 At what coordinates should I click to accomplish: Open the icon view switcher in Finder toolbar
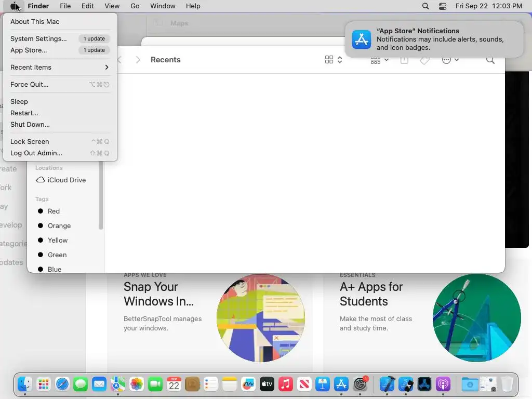(x=333, y=60)
